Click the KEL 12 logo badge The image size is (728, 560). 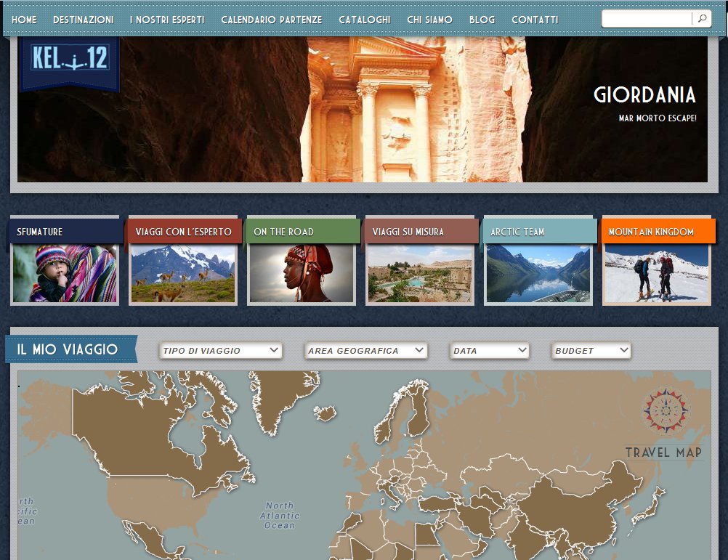coord(70,62)
